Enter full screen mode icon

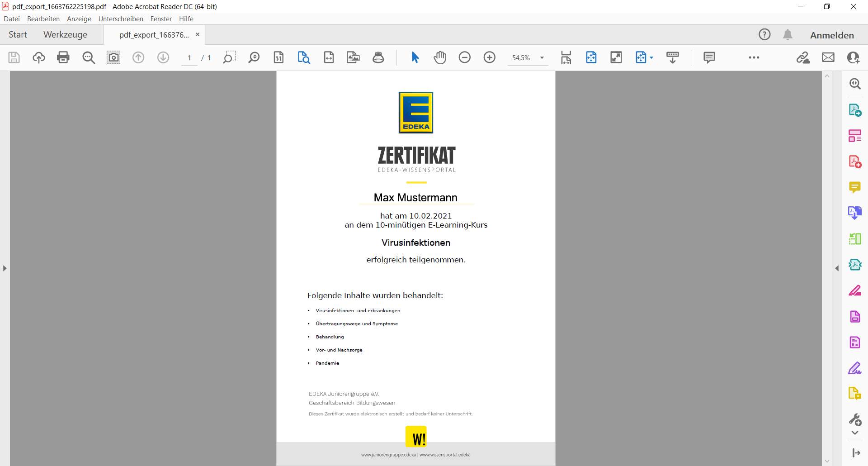pos(616,57)
